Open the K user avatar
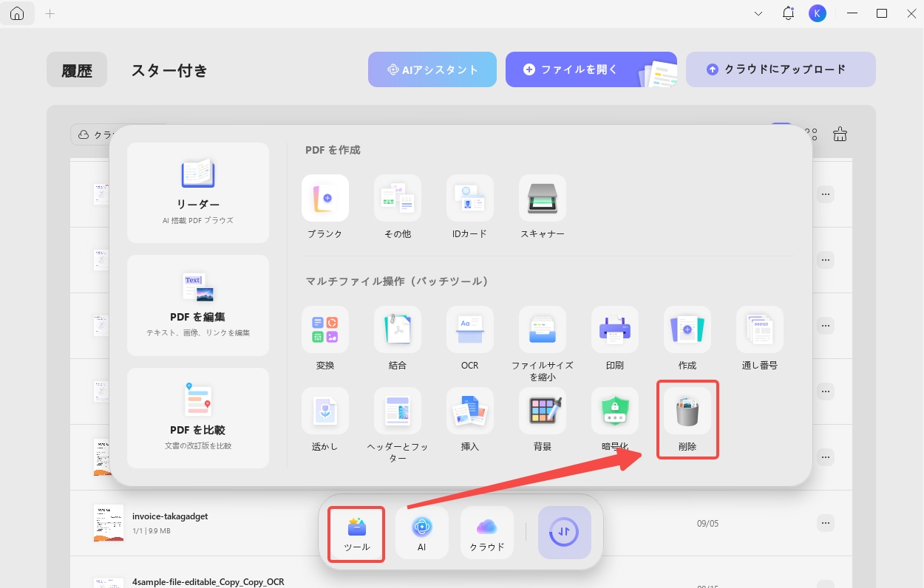 (818, 13)
